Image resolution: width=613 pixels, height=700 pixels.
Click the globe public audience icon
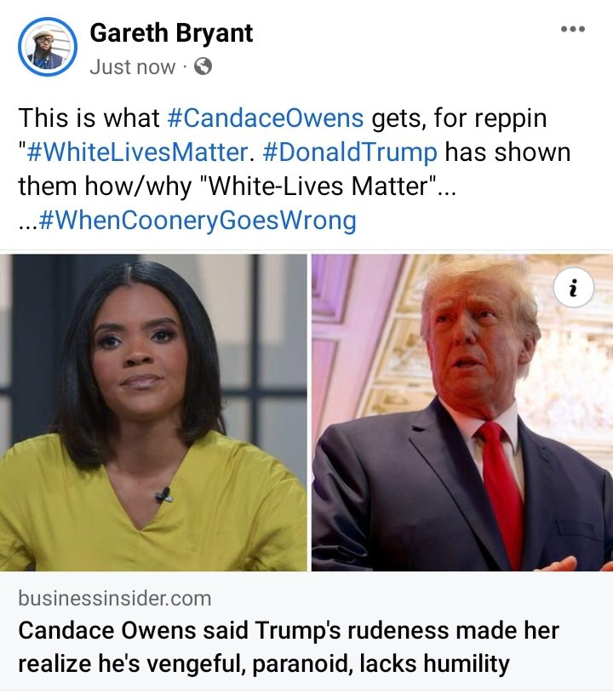pos(203,66)
